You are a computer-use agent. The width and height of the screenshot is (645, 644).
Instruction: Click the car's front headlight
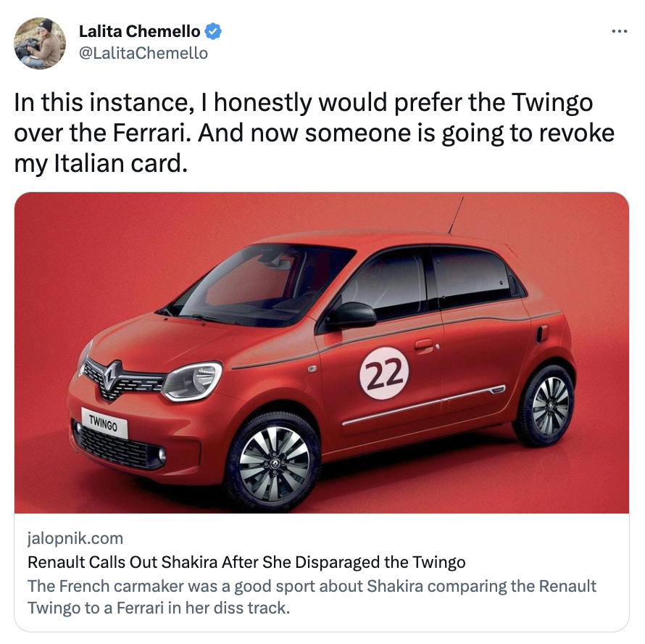(x=192, y=381)
